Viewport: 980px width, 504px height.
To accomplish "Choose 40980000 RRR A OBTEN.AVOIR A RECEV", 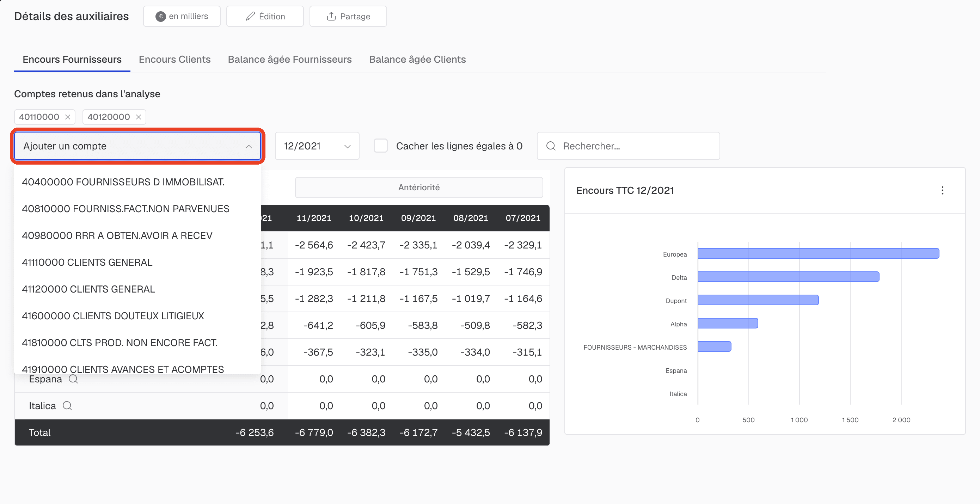I will point(137,235).
